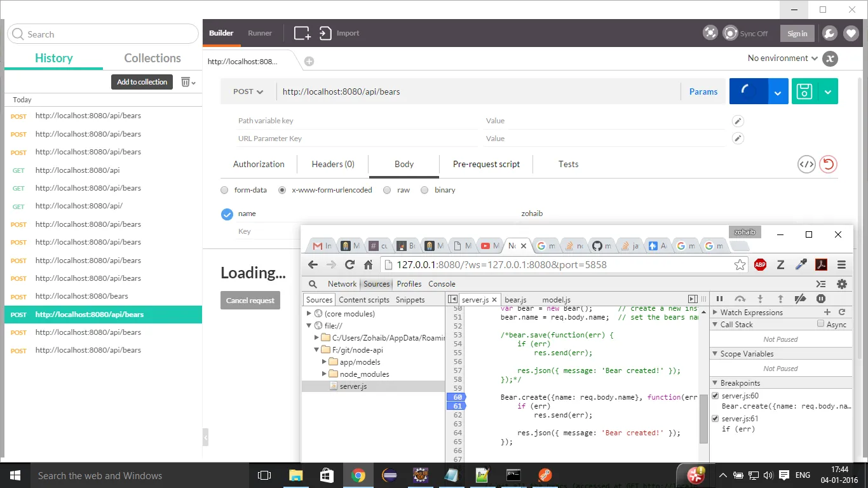Open the Send button dropdown arrow
The image size is (868, 488).
click(778, 91)
